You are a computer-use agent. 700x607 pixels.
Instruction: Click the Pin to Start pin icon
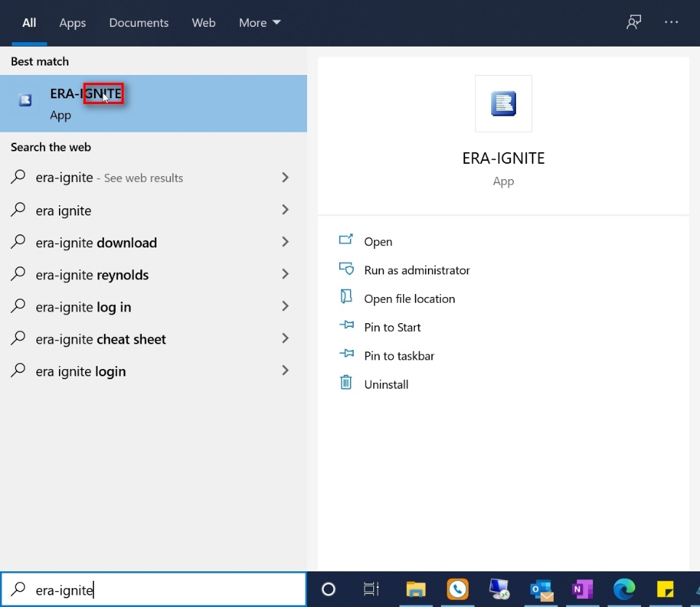tap(346, 325)
